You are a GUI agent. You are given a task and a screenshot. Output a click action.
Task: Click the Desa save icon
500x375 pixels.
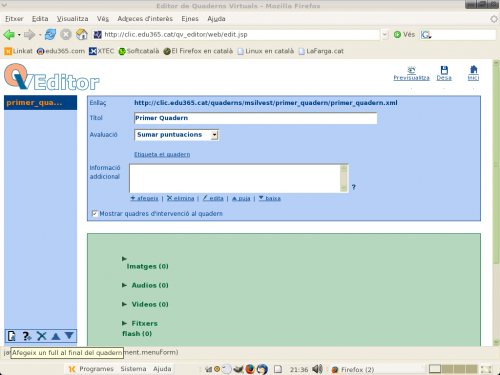point(444,70)
